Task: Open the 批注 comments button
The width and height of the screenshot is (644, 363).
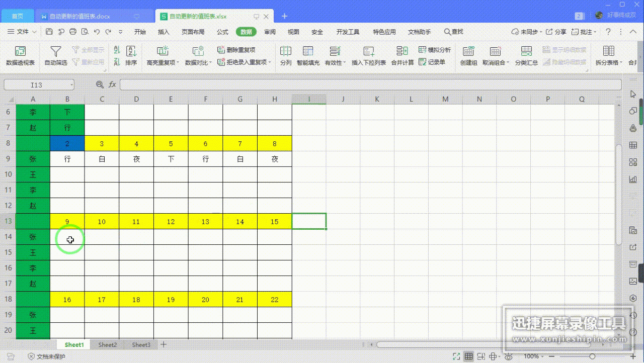Action: click(584, 32)
